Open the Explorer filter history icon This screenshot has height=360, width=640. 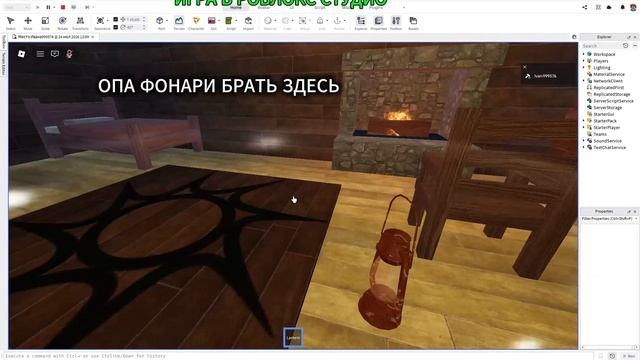click(x=625, y=46)
